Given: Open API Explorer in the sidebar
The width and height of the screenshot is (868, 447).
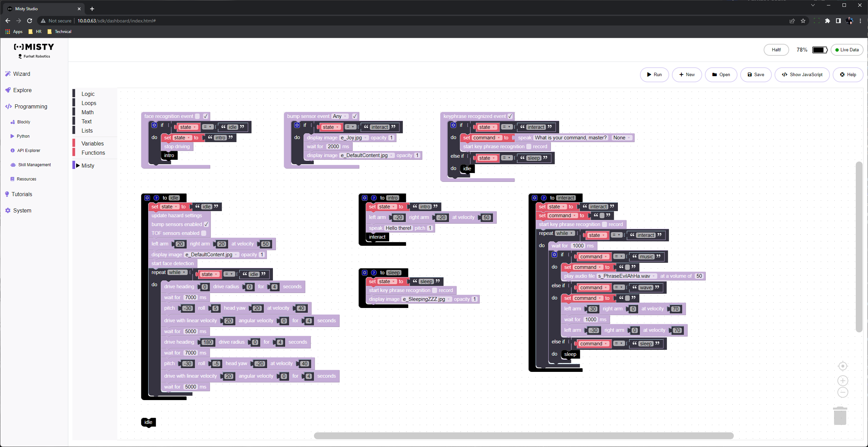Looking at the screenshot, I should (29, 150).
